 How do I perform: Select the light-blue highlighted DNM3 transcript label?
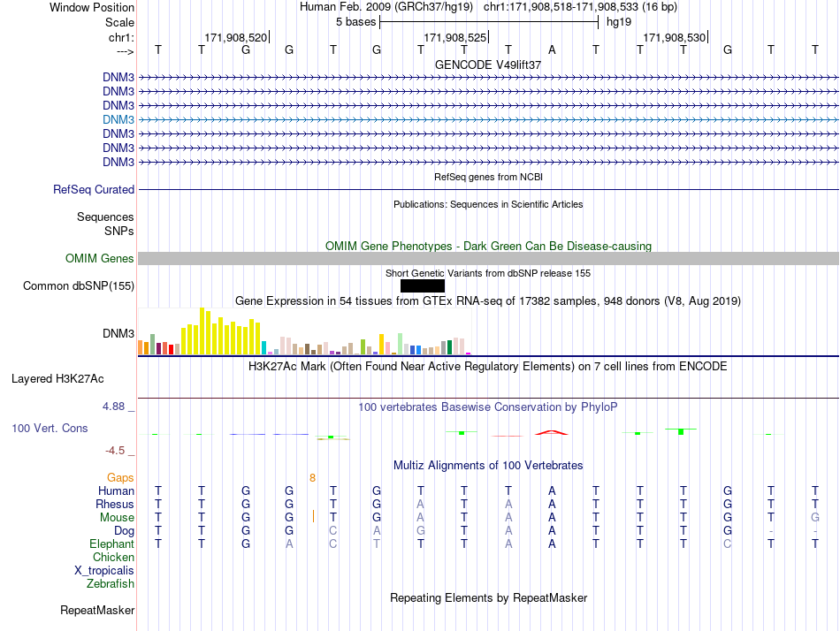pos(118,119)
